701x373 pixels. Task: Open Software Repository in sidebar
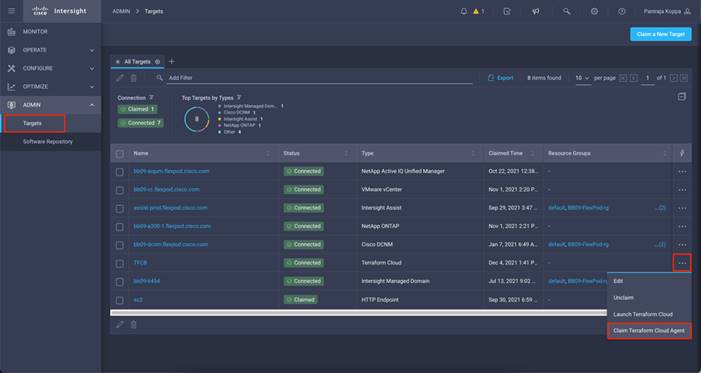48,142
